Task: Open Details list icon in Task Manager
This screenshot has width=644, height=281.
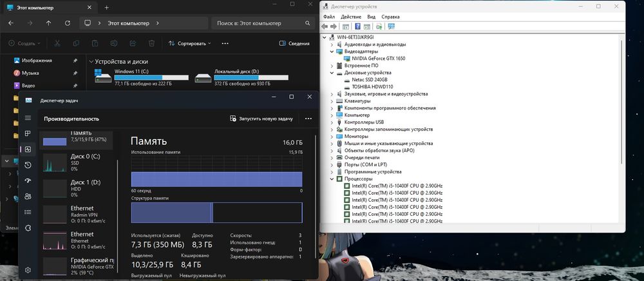Action: (x=28, y=212)
